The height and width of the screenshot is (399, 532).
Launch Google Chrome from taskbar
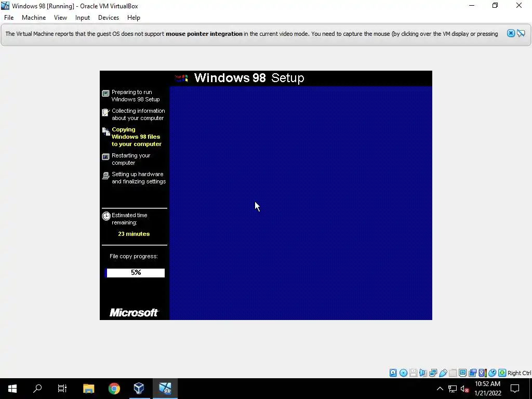point(114,389)
